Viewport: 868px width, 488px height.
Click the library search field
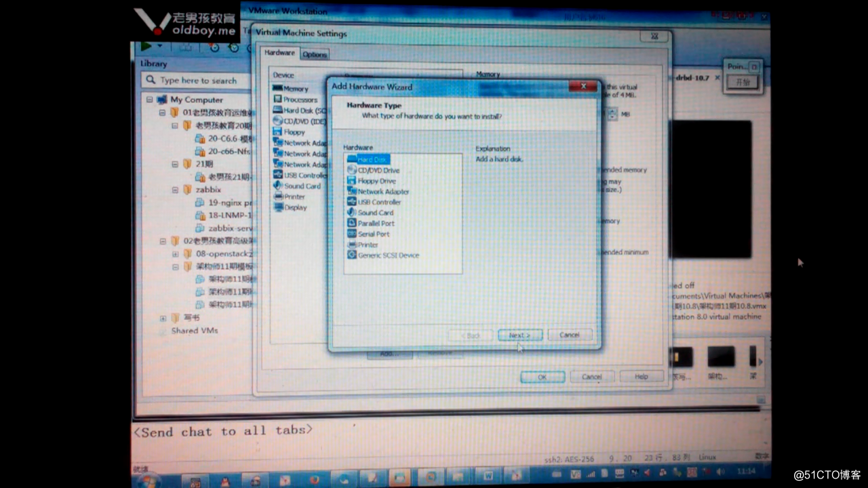[197, 80]
